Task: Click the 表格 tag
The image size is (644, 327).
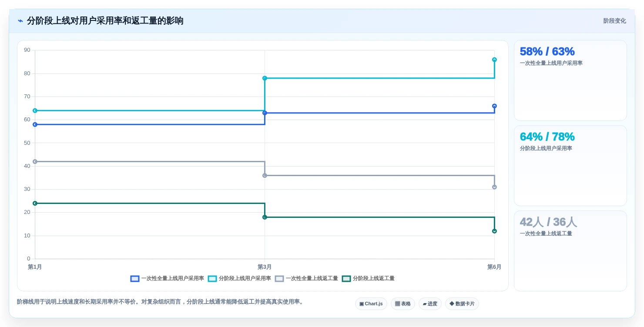Action: point(403,304)
